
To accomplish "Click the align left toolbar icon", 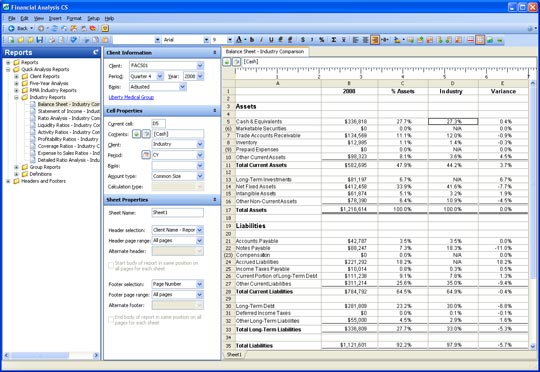I will click(x=356, y=40).
